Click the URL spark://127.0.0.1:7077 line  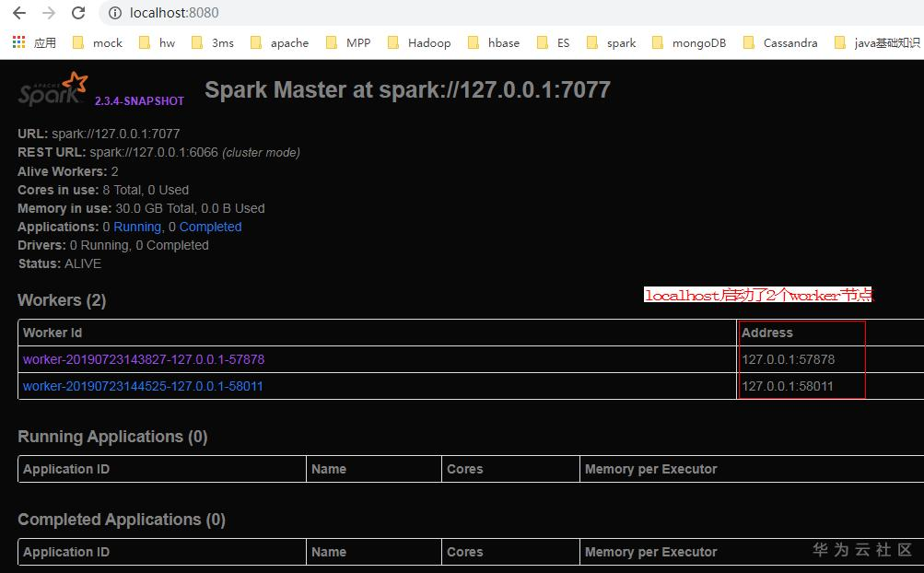tap(99, 134)
